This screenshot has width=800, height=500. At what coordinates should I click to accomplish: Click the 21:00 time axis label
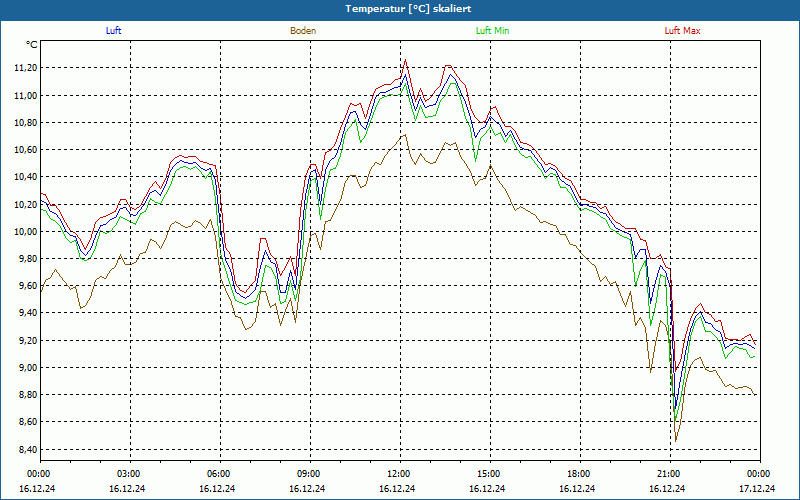click(x=669, y=474)
